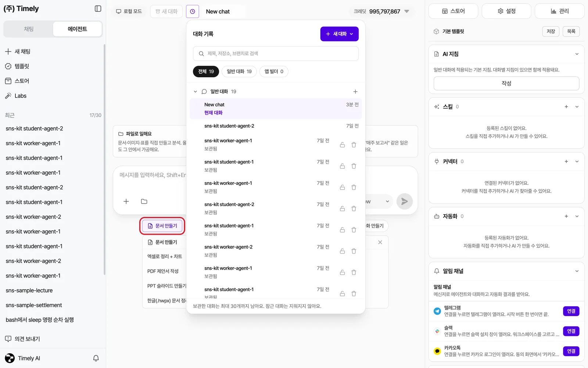Switch to the 에이전트 tab
This screenshot has width=588, height=368.
(x=77, y=29)
